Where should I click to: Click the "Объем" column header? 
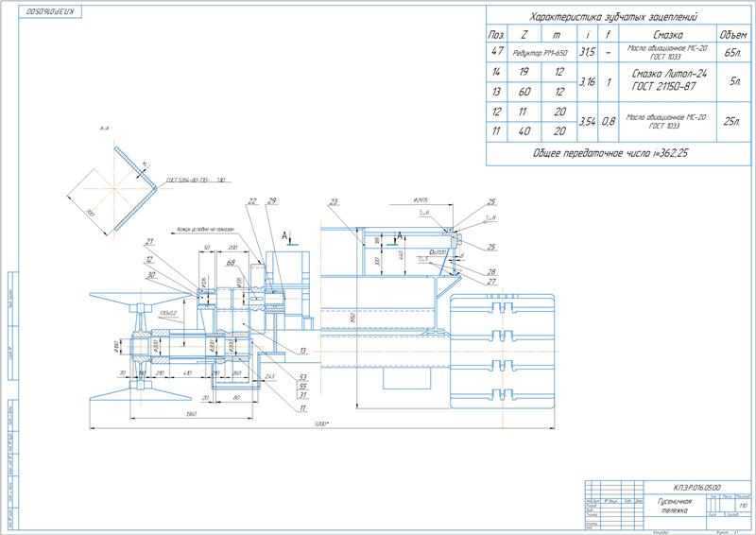pyautogui.click(x=733, y=35)
